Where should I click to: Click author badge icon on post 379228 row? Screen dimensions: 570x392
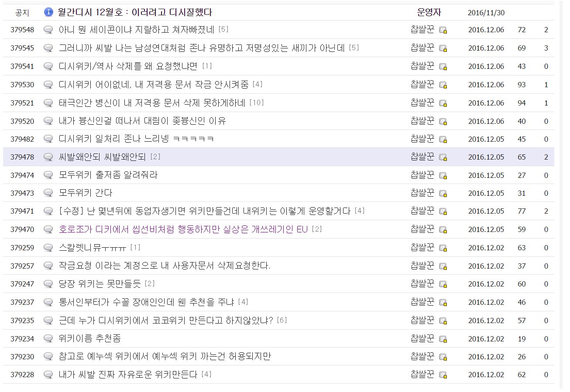click(443, 375)
